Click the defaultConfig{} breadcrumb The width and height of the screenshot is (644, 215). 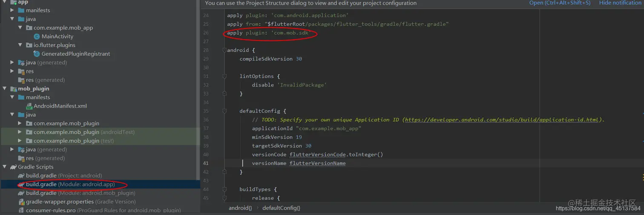click(x=281, y=208)
